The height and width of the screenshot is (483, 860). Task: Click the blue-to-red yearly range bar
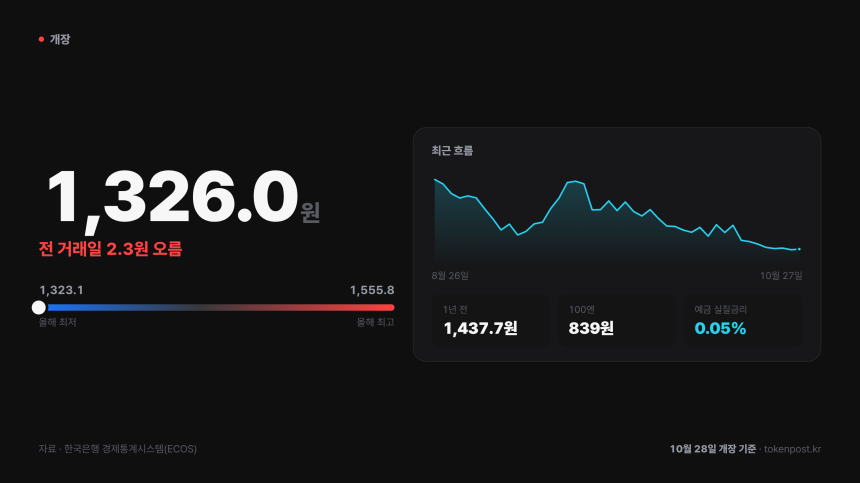pyautogui.click(x=217, y=308)
